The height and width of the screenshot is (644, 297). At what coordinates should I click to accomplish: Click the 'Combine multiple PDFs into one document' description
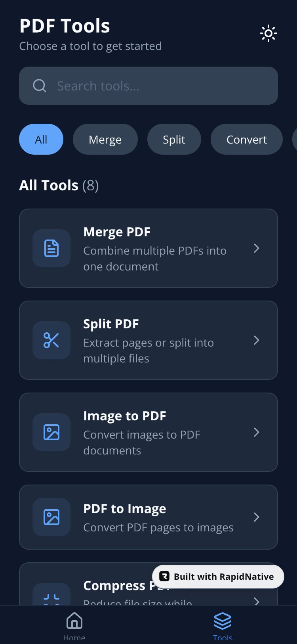pyautogui.click(x=155, y=259)
